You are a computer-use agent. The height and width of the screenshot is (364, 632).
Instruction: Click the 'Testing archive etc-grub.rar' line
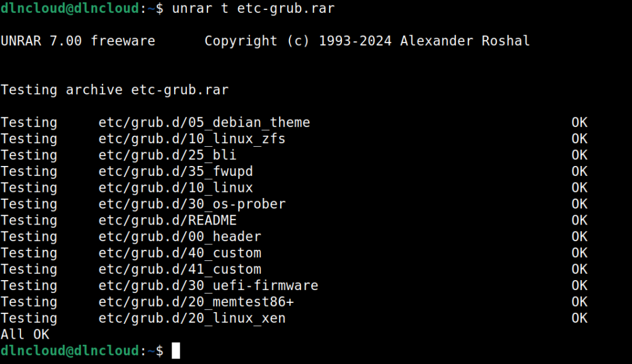click(x=114, y=89)
